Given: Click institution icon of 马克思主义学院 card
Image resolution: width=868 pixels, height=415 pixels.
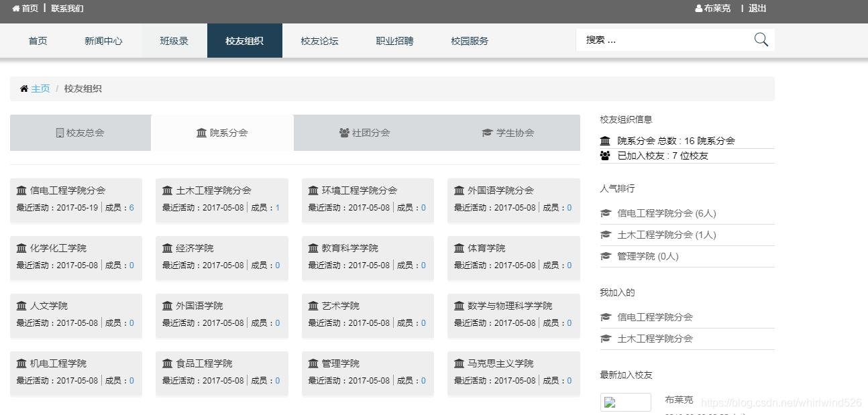Looking at the screenshot, I should (459, 363).
